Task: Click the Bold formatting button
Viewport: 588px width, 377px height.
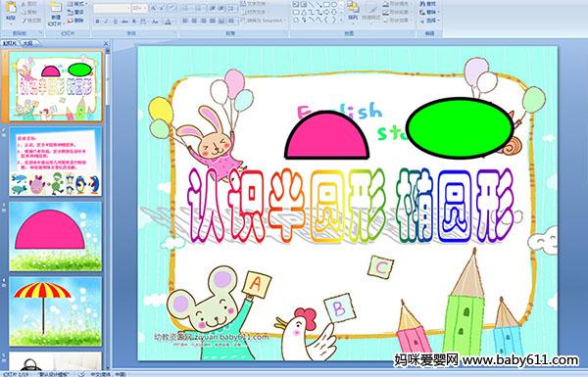Action: point(97,22)
